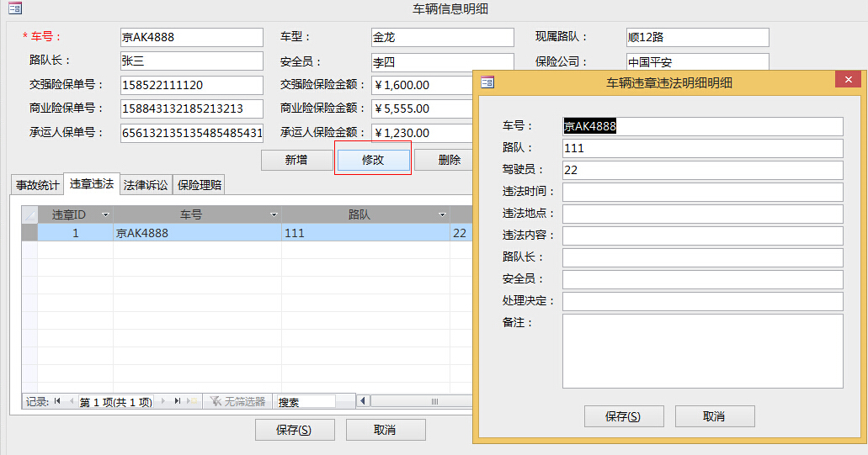Click the 修改 button
Image resolution: width=868 pixels, height=455 pixels.
373,160
